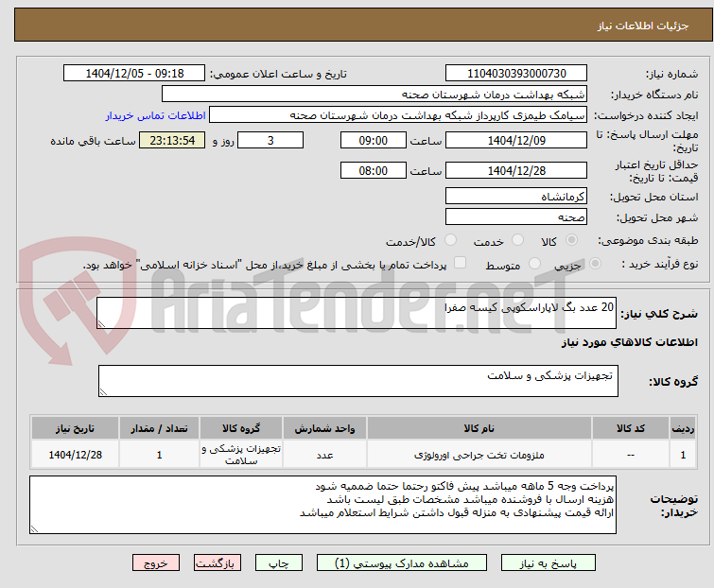The width and height of the screenshot is (714, 588).
Task: Click the unit cell عدد in table row
Action: tap(324, 455)
